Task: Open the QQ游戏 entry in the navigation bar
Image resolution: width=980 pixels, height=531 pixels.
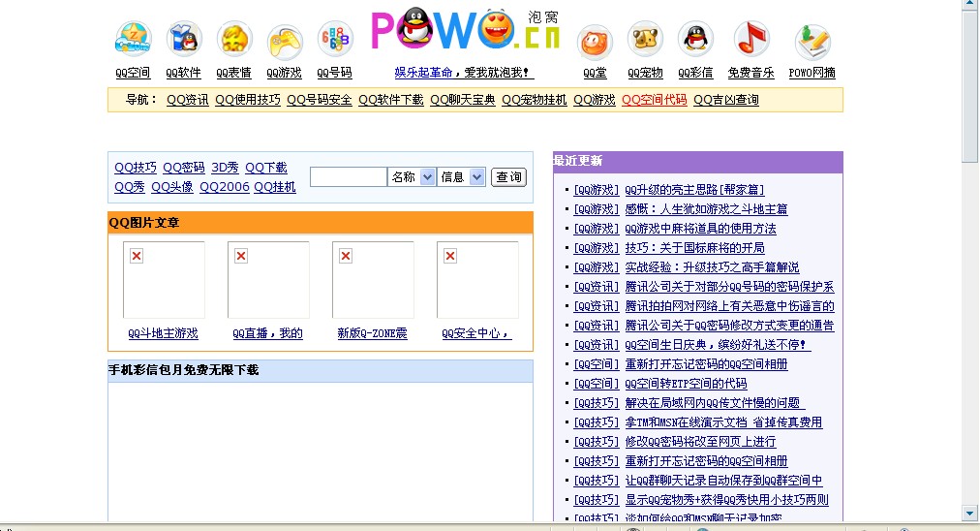Action: [x=595, y=100]
